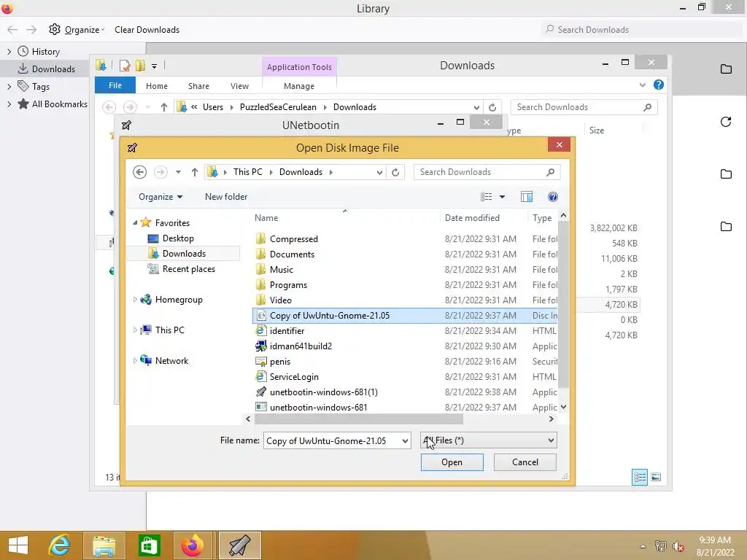The image size is (747, 560).
Task: Select the idman641build2 application file
Action: click(x=301, y=346)
